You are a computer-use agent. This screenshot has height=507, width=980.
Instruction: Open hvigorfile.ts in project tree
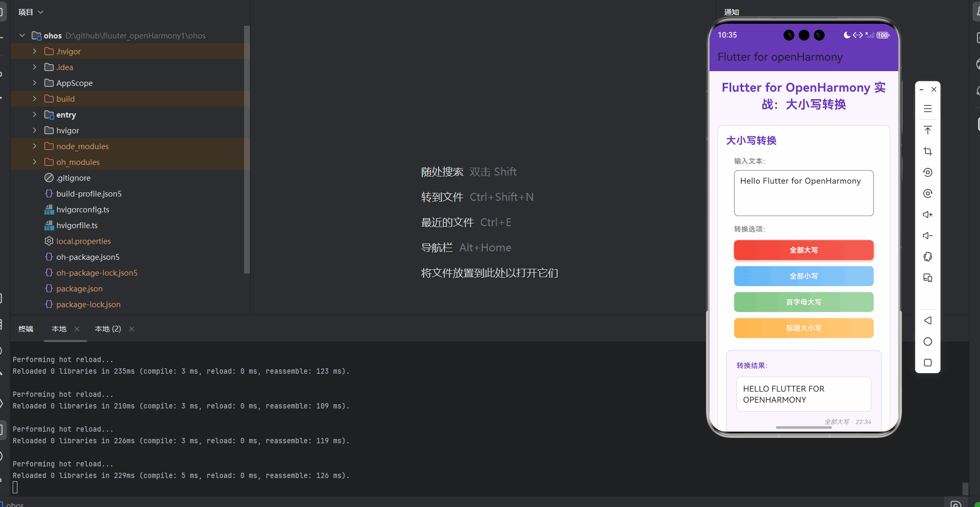(x=77, y=226)
